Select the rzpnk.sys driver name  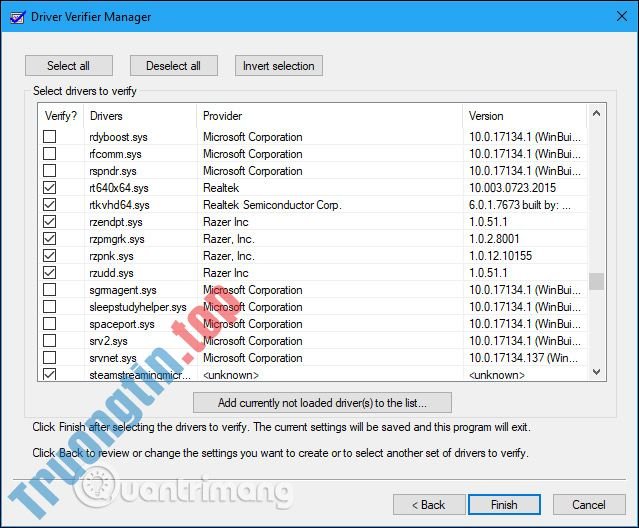112,256
